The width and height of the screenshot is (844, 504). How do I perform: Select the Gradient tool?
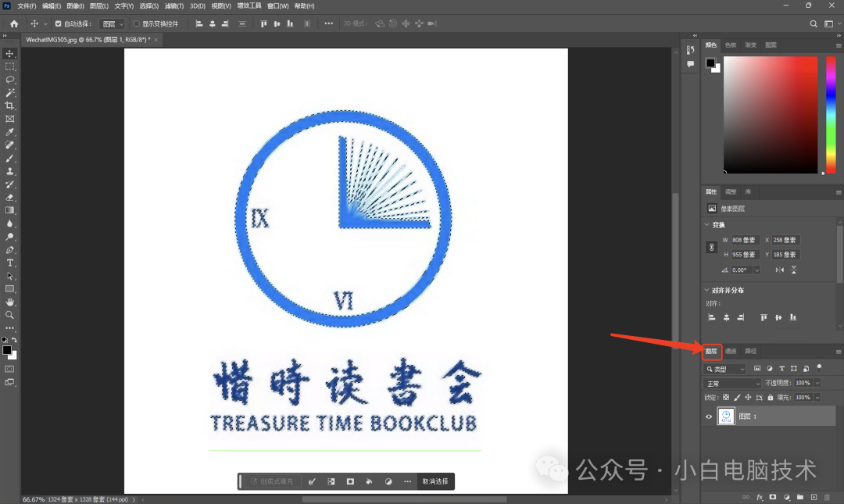tap(9, 210)
